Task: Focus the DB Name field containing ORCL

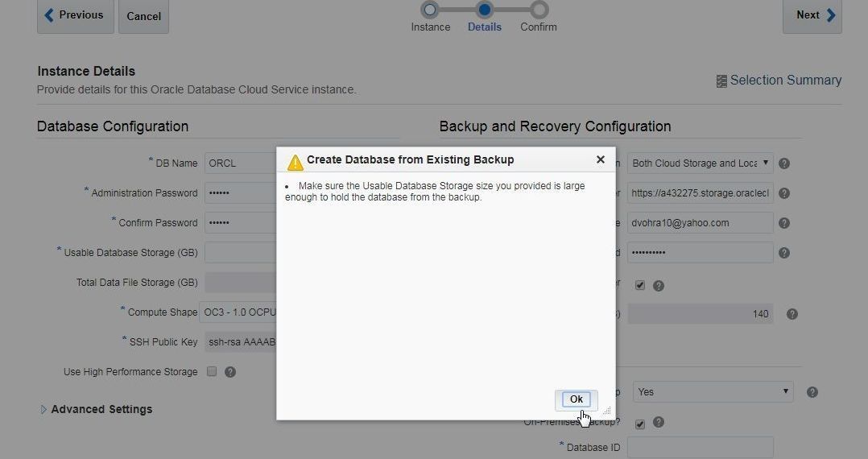Action: (241, 163)
